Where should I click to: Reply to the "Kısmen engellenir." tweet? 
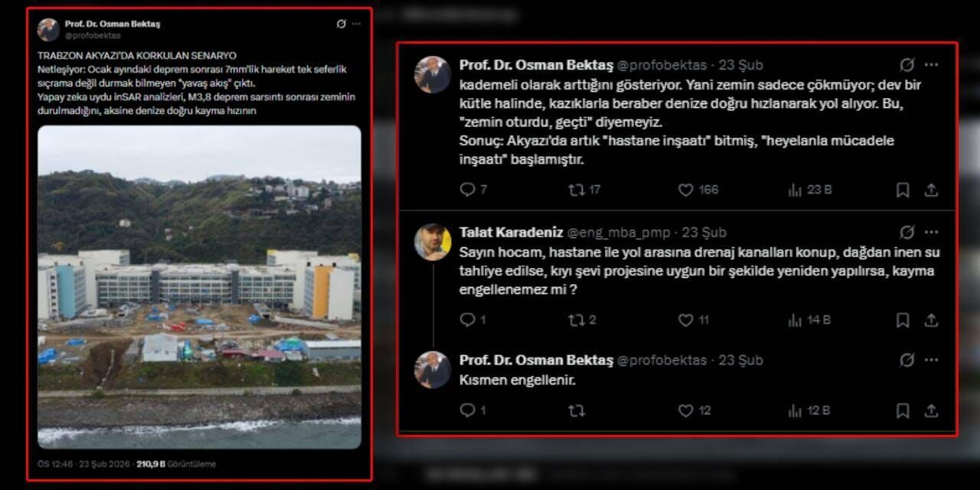tap(468, 410)
